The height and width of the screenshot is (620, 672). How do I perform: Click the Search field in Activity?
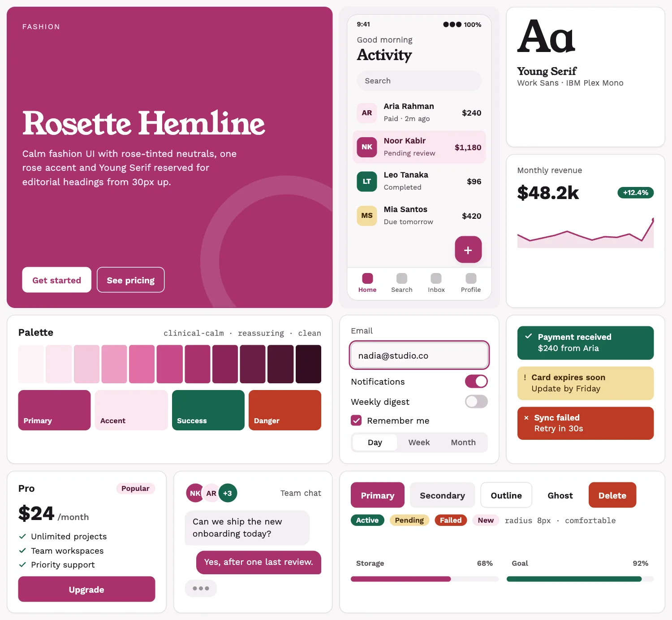[x=419, y=81]
